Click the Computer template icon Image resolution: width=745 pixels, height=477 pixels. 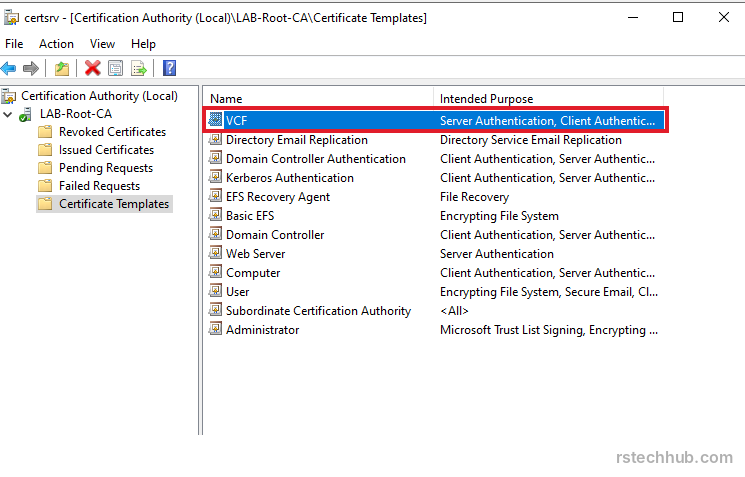(215, 272)
